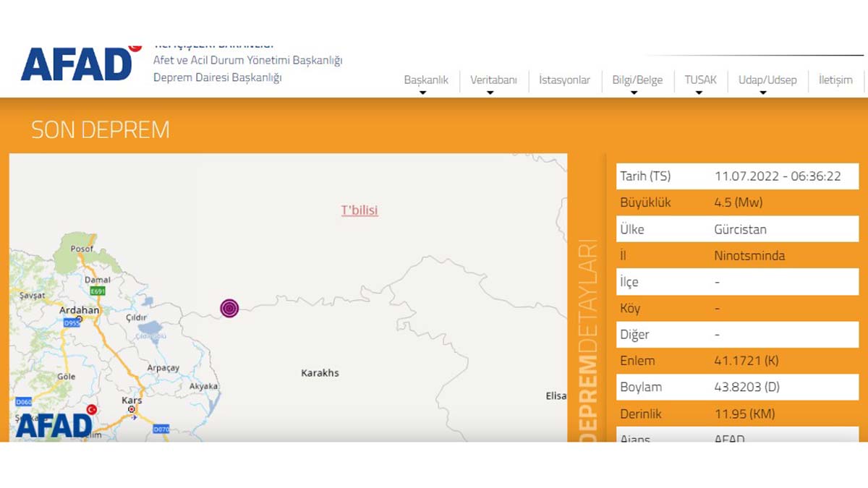Click the D060 road shield on the map
The height and width of the screenshot is (488, 868).
[x=23, y=401]
